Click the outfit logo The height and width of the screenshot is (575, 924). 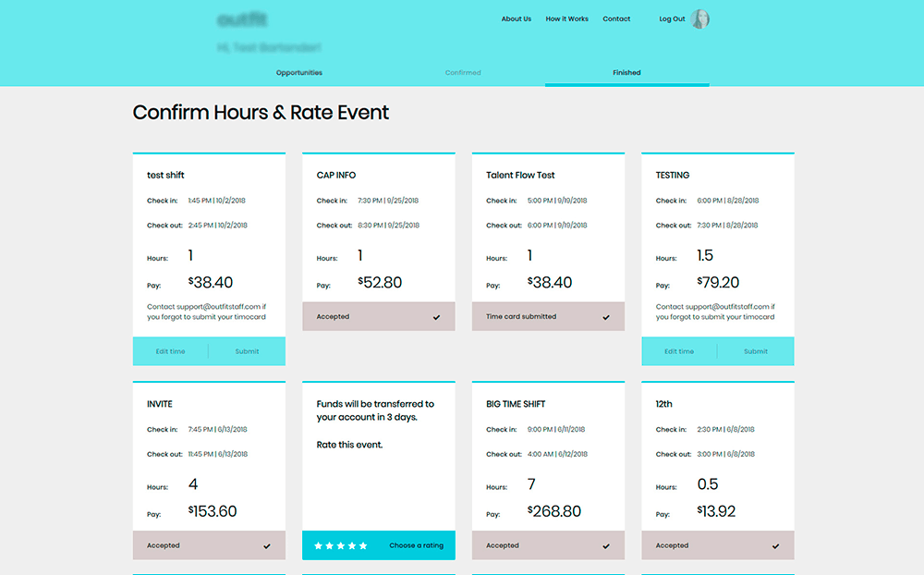tap(242, 18)
